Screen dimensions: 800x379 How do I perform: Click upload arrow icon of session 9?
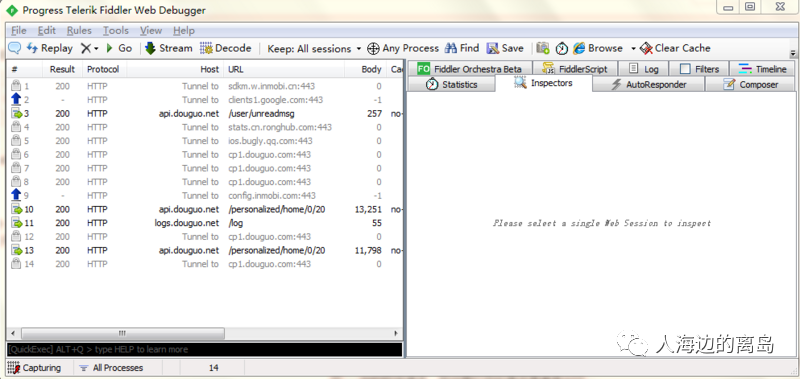(16, 195)
